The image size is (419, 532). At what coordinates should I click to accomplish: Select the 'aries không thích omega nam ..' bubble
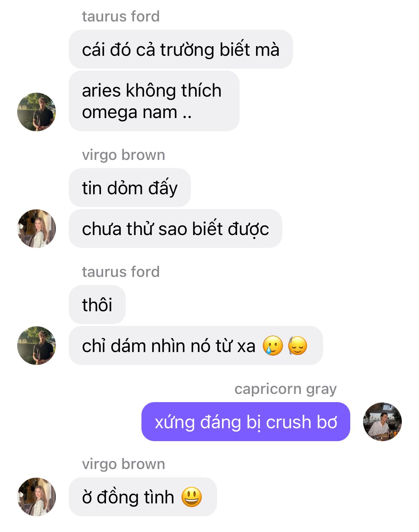(154, 101)
